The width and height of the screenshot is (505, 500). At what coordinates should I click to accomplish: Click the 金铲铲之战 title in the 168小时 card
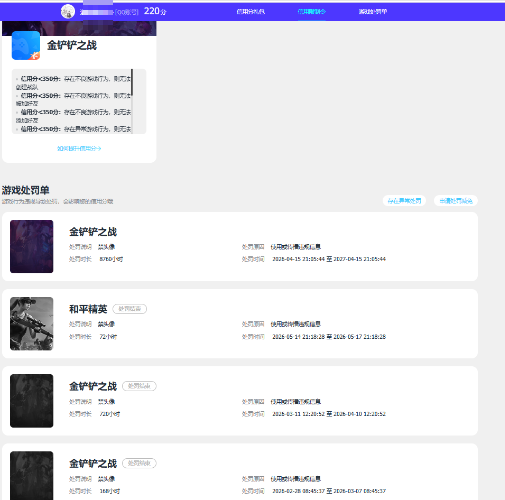[93, 464]
